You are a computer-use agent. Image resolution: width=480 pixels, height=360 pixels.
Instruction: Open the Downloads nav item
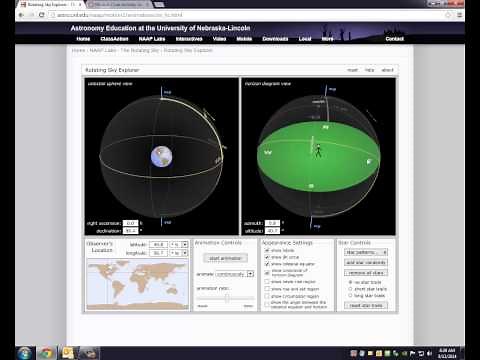pos(275,39)
